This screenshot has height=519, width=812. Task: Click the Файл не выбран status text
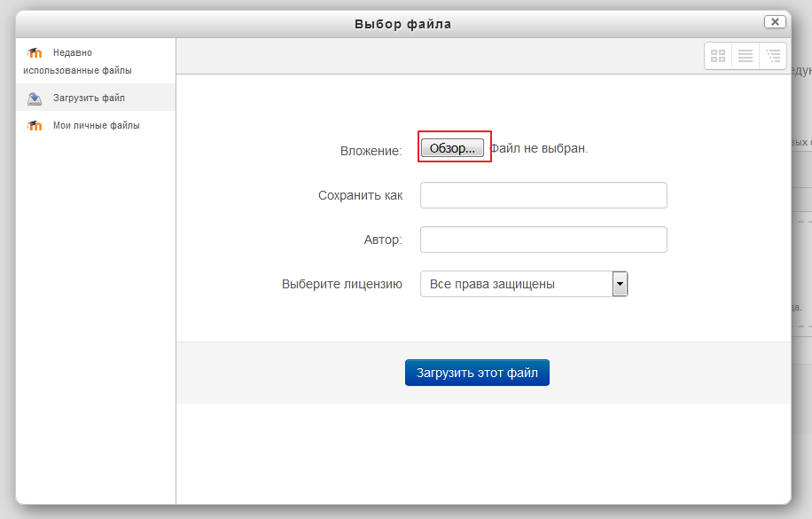point(540,148)
